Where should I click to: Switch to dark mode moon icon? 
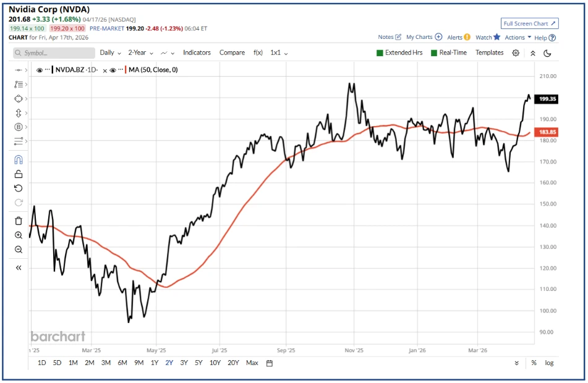547,53
